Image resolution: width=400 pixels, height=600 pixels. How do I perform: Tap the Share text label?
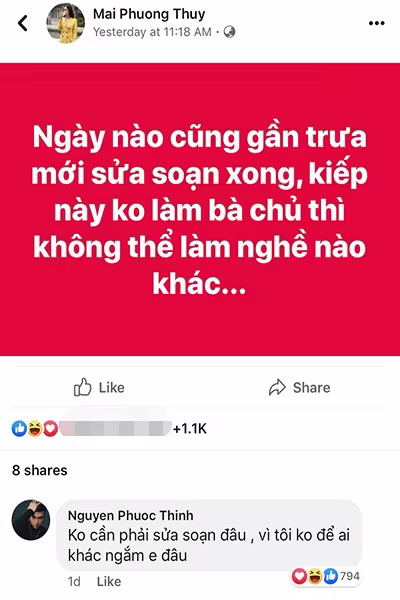[x=312, y=388]
